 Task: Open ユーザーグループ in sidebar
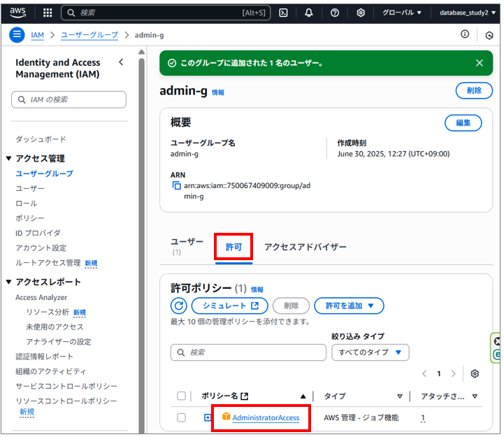pos(44,173)
